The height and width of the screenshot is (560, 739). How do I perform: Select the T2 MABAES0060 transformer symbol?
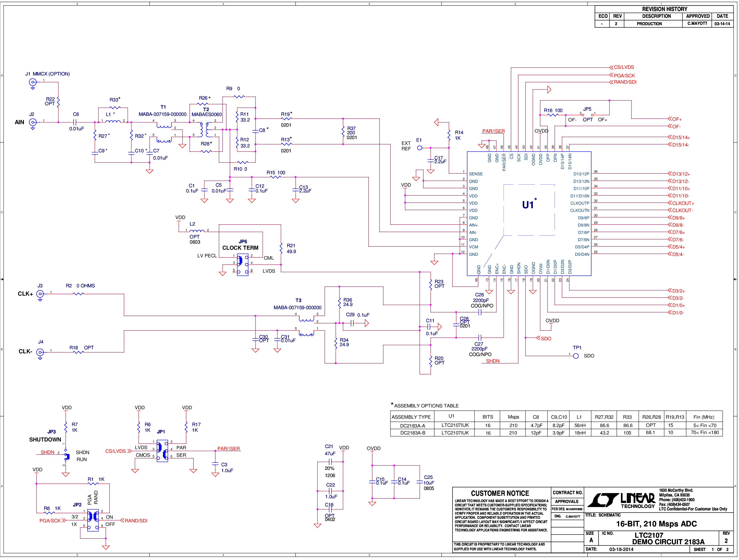[204, 129]
